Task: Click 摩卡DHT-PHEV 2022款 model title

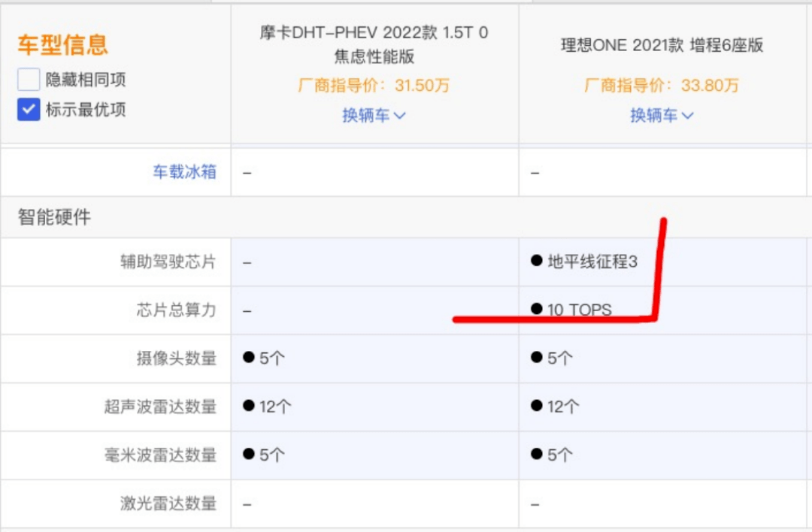Action: point(374,44)
